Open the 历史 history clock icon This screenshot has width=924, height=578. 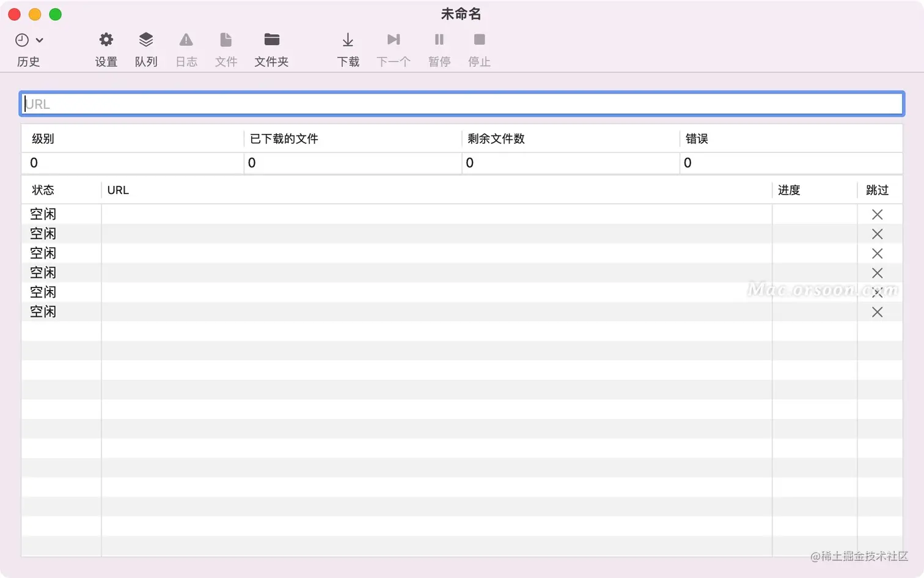[22, 40]
